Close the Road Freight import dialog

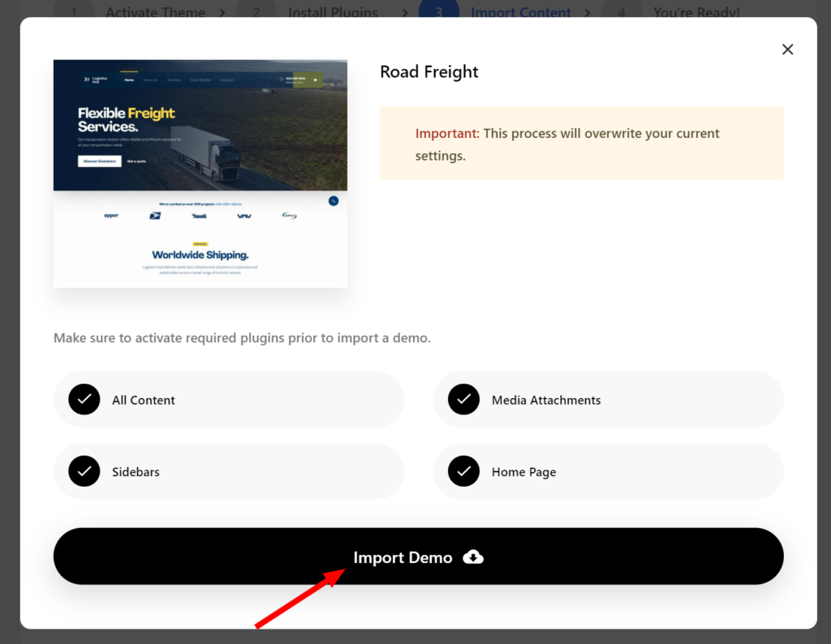(787, 49)
